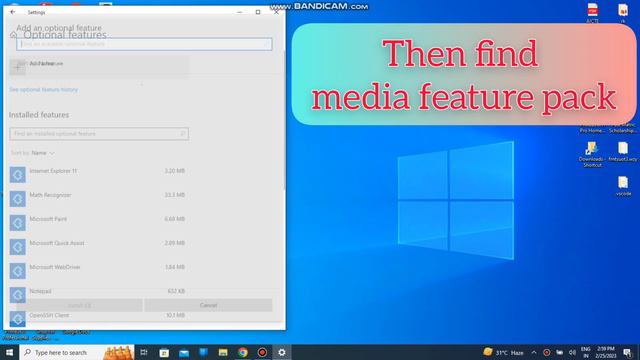Click the Microsoft Paint name text
This screenshot has height=360, width=640.
48,219
